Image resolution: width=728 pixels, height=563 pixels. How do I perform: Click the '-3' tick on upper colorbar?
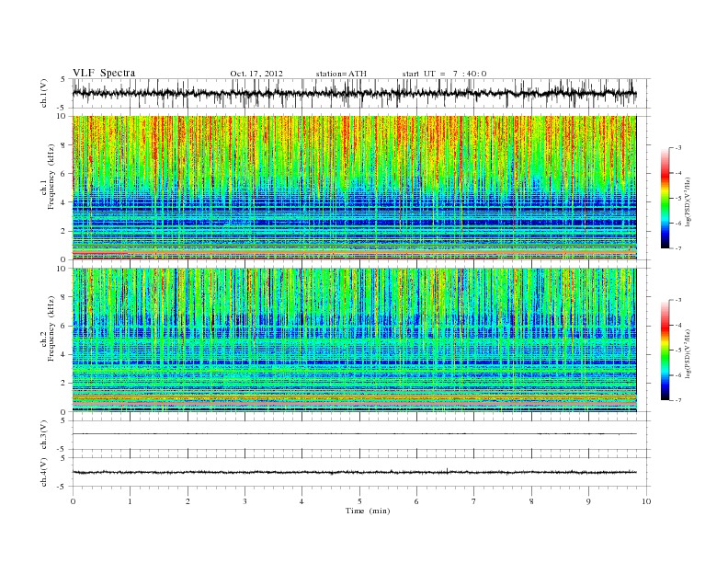pos(677,148)
